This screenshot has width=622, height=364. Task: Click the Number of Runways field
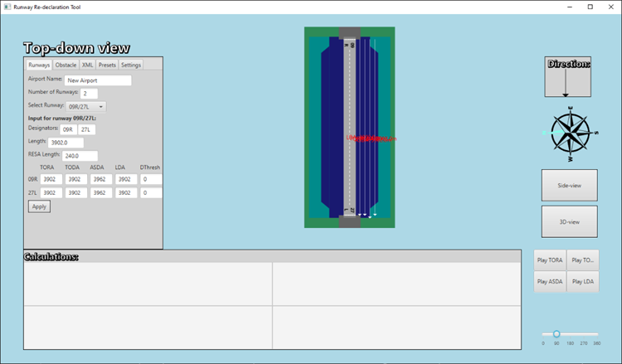89,94
